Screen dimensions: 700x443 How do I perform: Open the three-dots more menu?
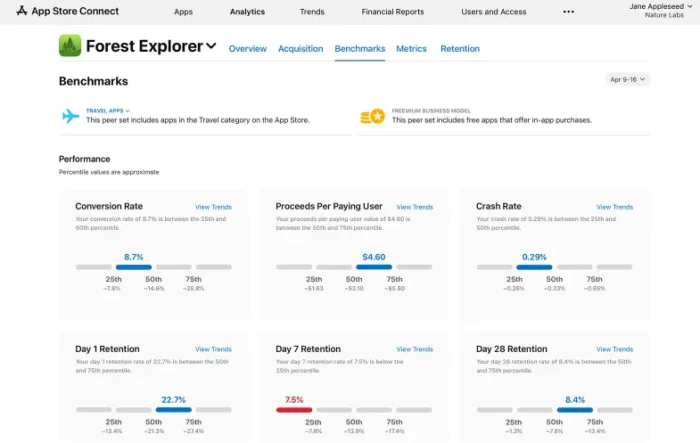(568, 12)
